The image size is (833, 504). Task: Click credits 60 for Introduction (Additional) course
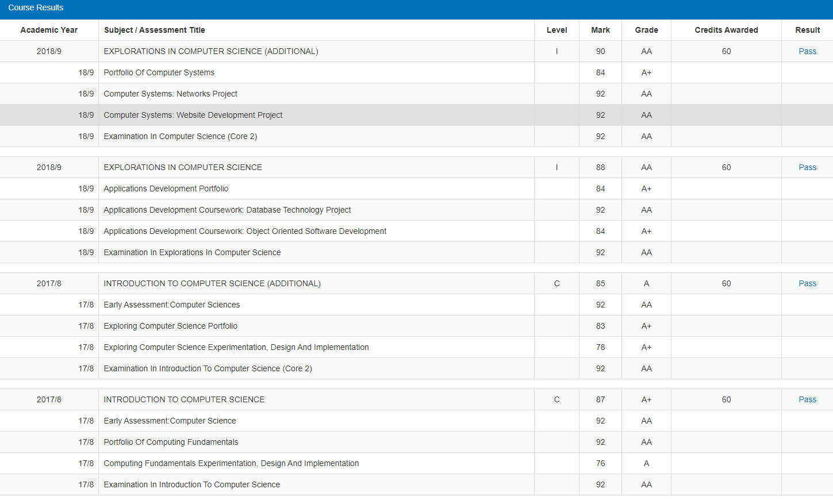726,283
